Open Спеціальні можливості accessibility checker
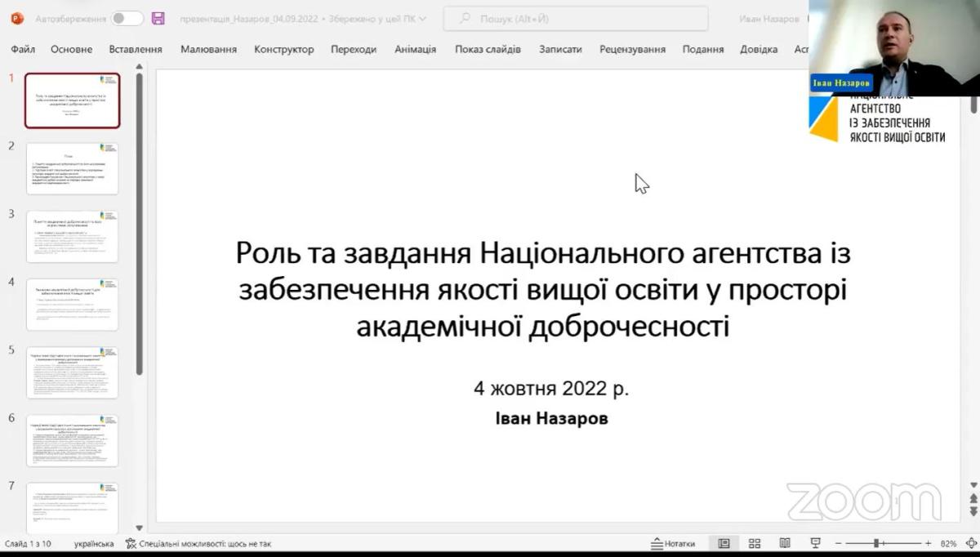 pyautogui.click(x=198, y=543)
